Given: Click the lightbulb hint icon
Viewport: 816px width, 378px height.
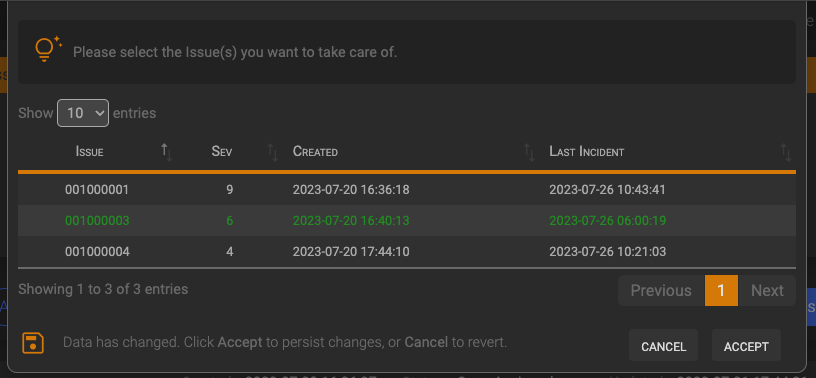Looking at the screenshot, I should [x=48, y=49].
